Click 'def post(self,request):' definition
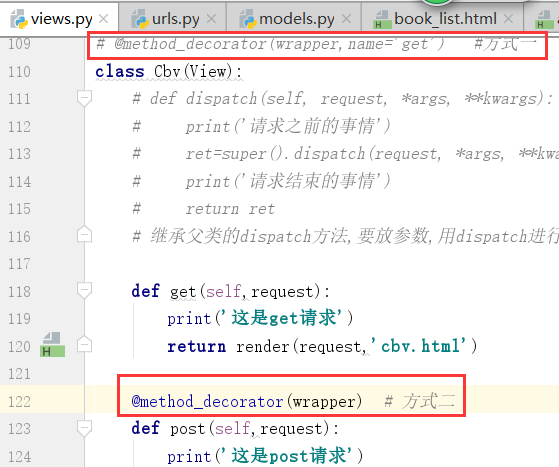The height and width of the screenshot is (467, 559). (235, 428)
